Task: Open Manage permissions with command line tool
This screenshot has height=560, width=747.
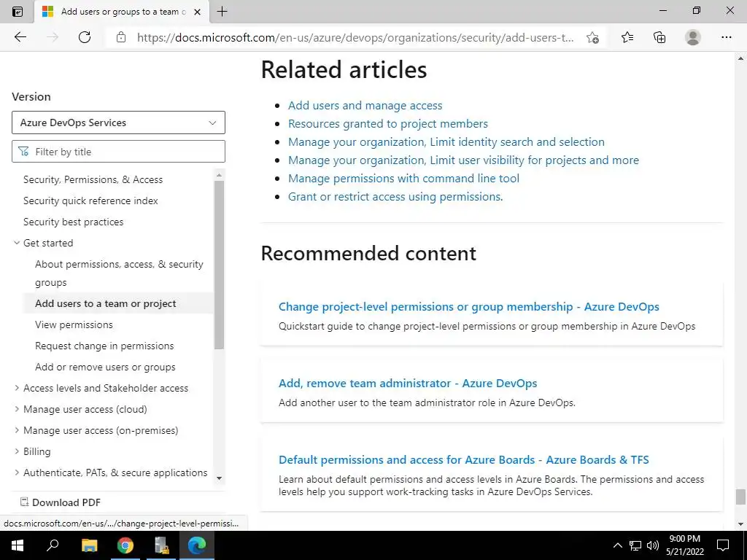Action: coord(403,178)
